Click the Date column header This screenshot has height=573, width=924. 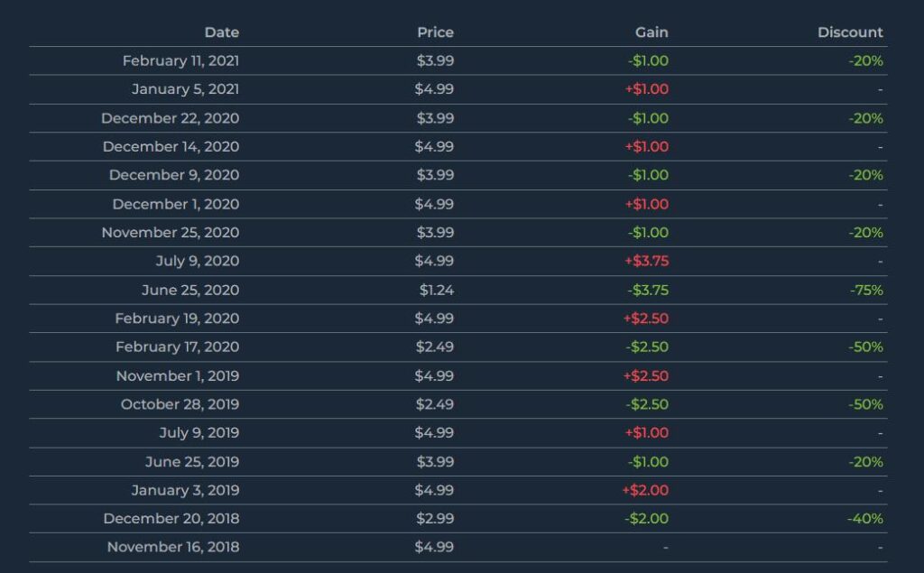coord(221,32)
